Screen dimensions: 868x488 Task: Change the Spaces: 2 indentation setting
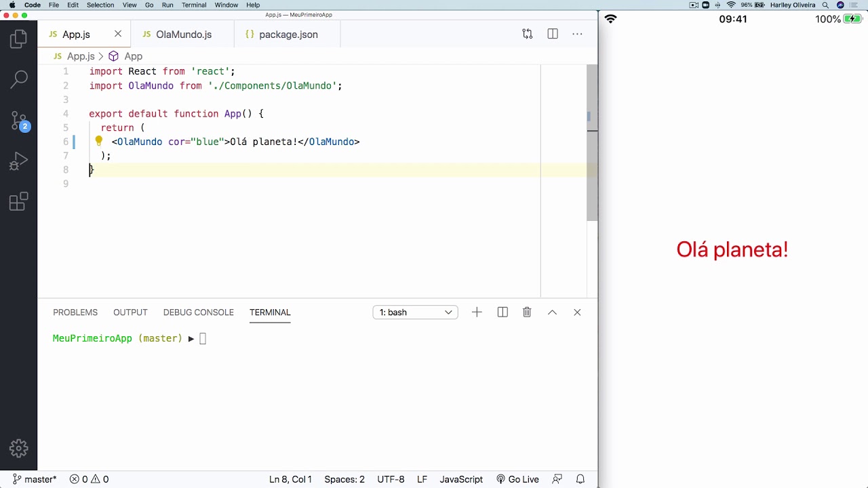(344, 479)
